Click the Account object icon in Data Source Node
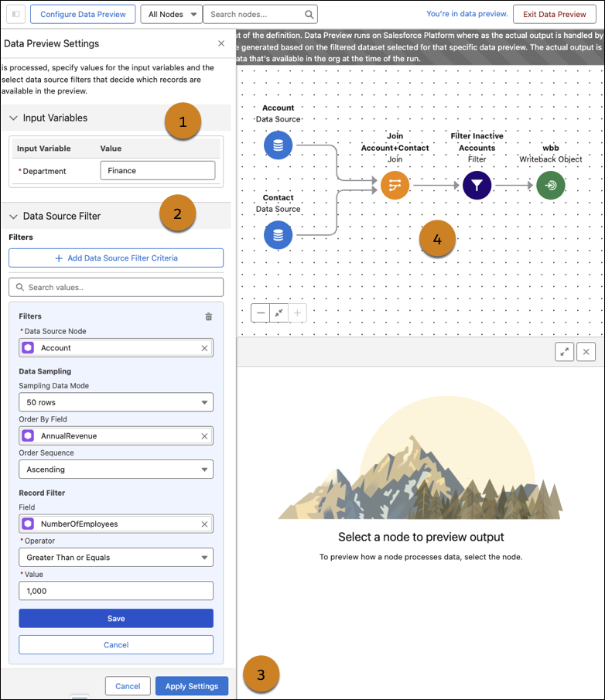605x700 pixels. tap(28, 348)
